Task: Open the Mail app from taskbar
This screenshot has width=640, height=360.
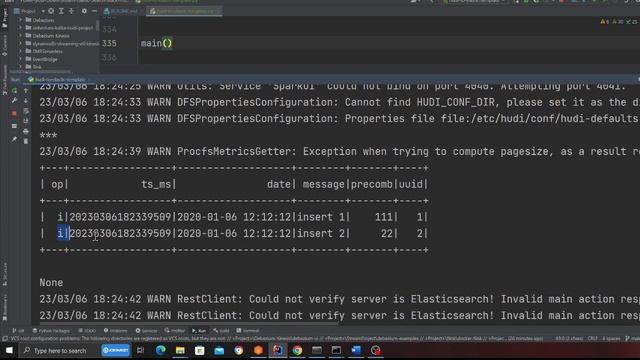Action: coord(219,350)
